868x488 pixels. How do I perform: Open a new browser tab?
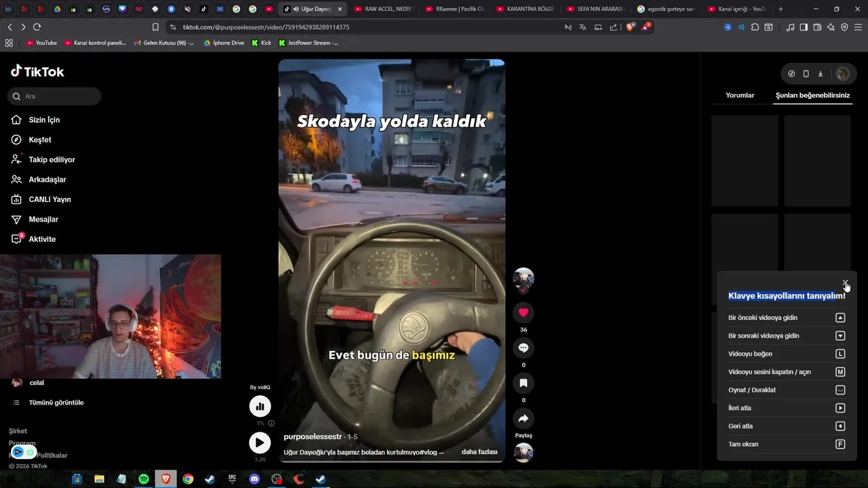(781, 9)
